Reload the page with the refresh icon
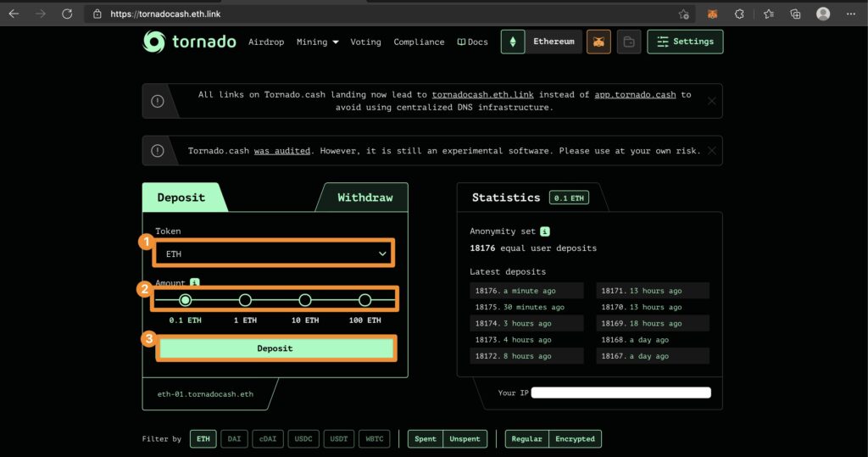This screenshot has width=868, height=457. (x=67, y=14)
